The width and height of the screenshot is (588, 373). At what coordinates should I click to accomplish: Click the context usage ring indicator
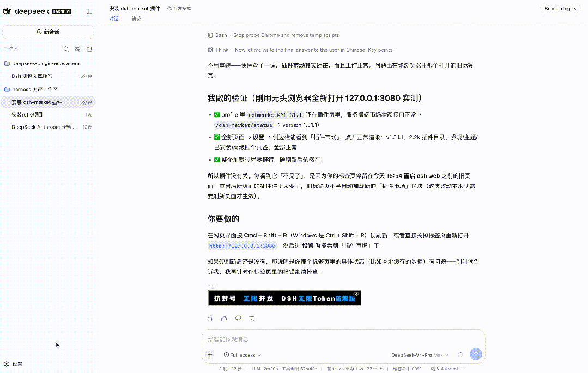click(460, 354)
